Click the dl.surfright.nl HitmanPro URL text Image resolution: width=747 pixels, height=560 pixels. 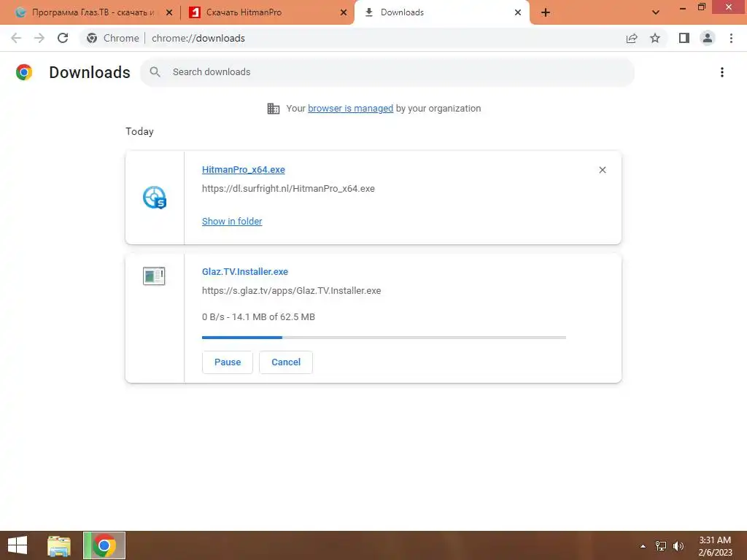(x=288, y=189)
